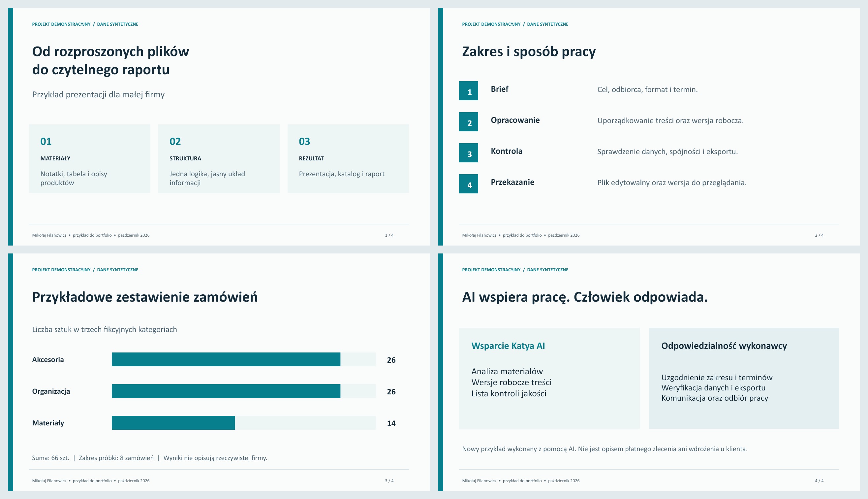This screenshot has height=499, width=868.
Task: Click the numbered badge 2 beside Opracowanie
Action: [468, 122]
